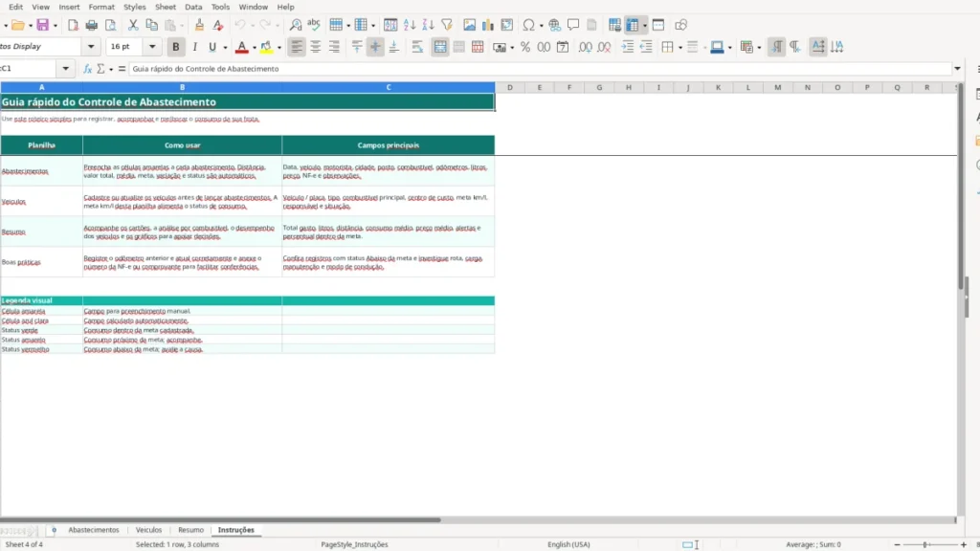Viewport: 980px width, 551px height.
Task: Select column D header
Action: 510,87
